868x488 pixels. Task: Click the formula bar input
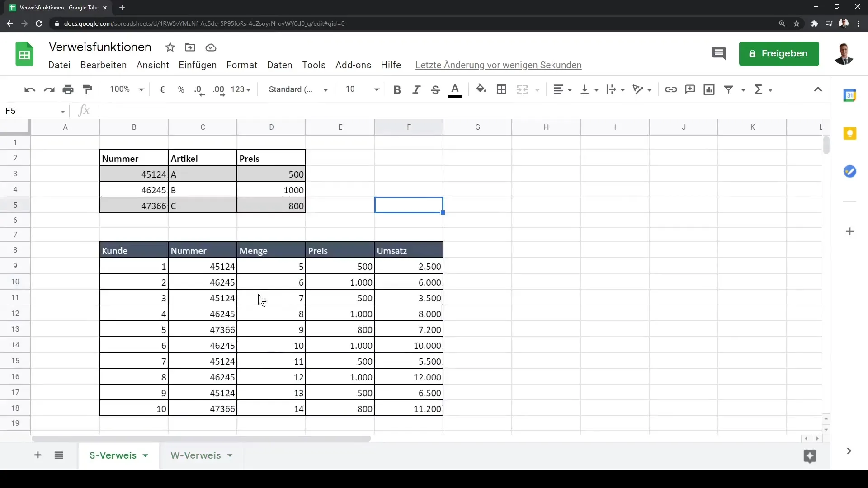point(463,111)
